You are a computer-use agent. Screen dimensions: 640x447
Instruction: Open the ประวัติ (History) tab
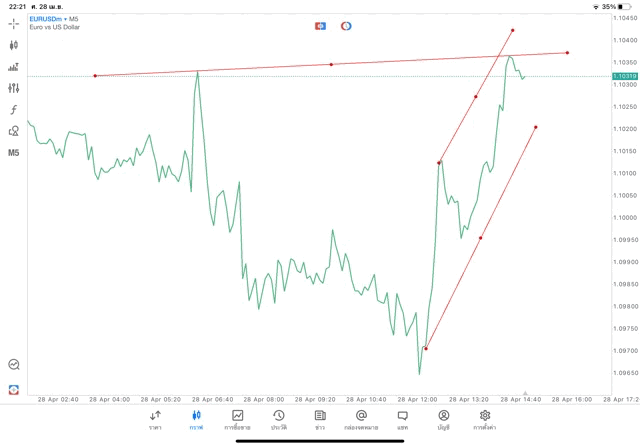pyautogui.click(x=278, y=419)
